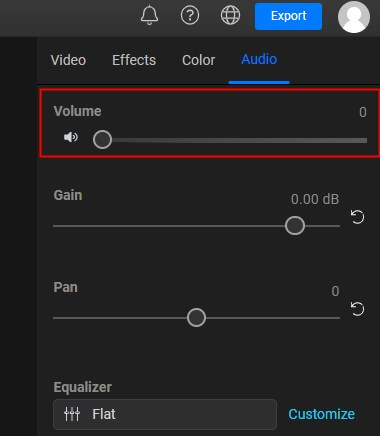
Task: Open the Equalizer Flat preset dropdown
Action: click(x=165, y=414)
